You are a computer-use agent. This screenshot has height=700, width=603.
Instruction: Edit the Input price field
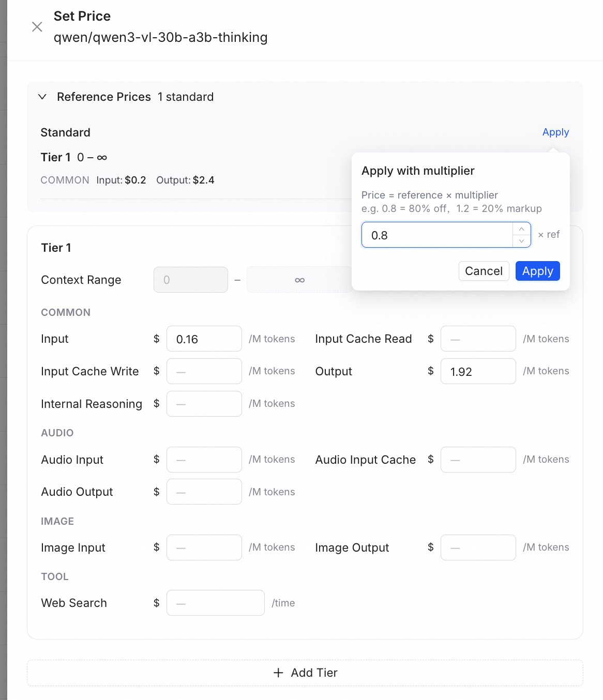[x=204, y=339]
